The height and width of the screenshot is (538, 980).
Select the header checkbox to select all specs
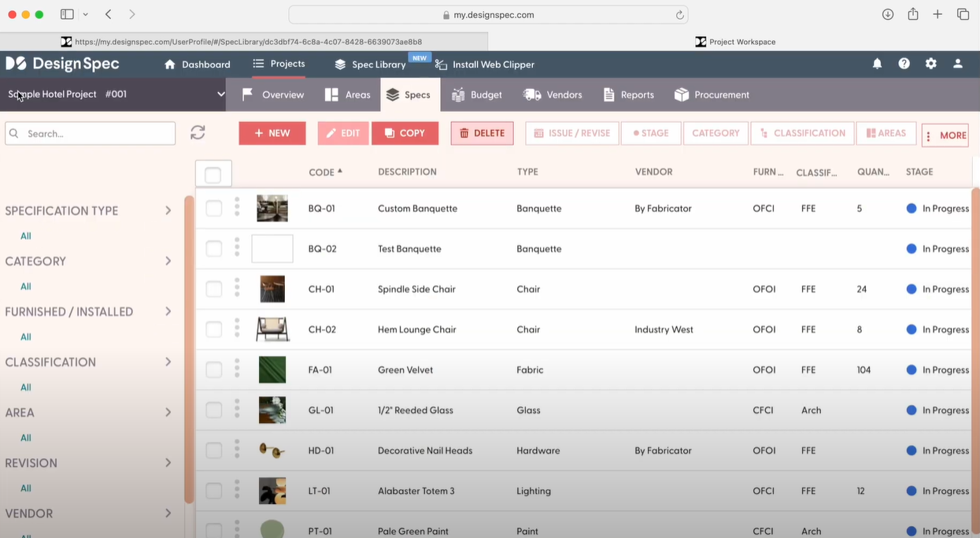tap(213, 173)
